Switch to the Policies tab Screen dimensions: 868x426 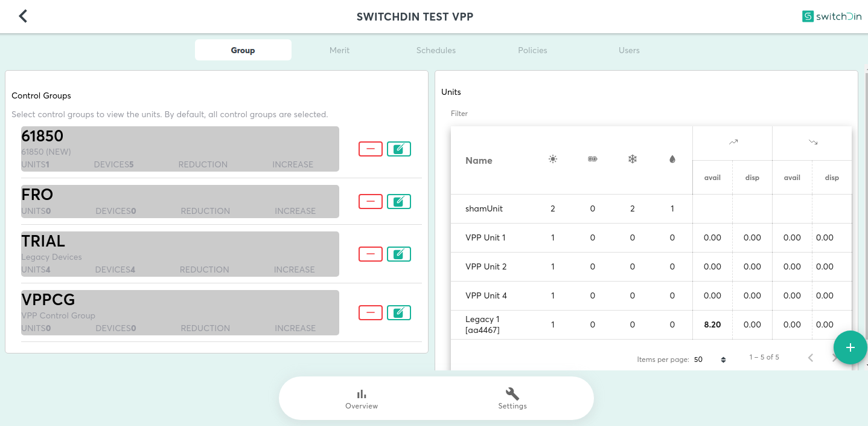coord(533,50)
